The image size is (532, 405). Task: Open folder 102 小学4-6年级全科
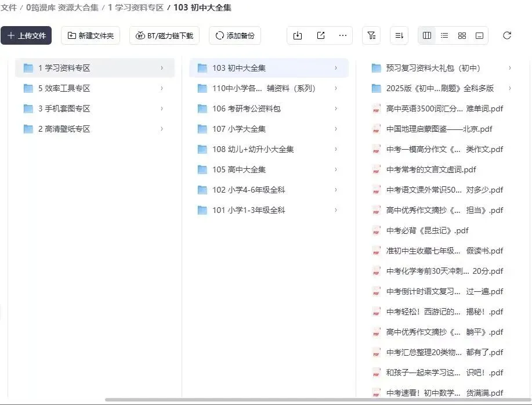[x=269, y=190]
